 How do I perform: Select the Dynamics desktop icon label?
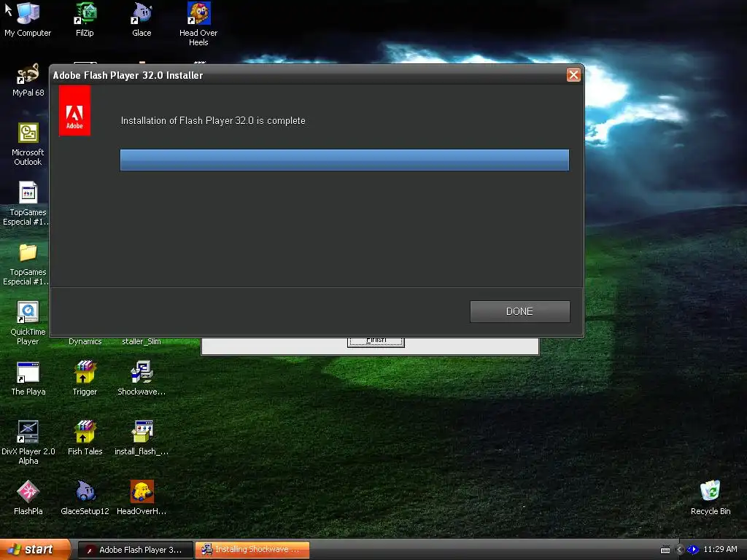(85, 341)
